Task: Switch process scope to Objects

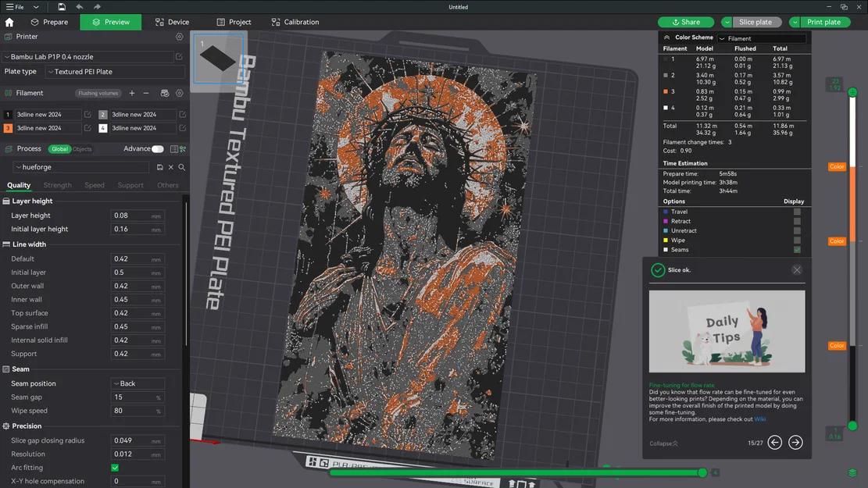Action: (x=82, y=149)
